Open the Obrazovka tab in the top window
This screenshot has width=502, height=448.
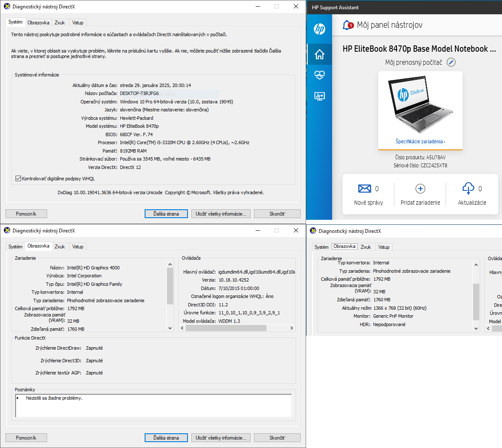click(39, 22)
